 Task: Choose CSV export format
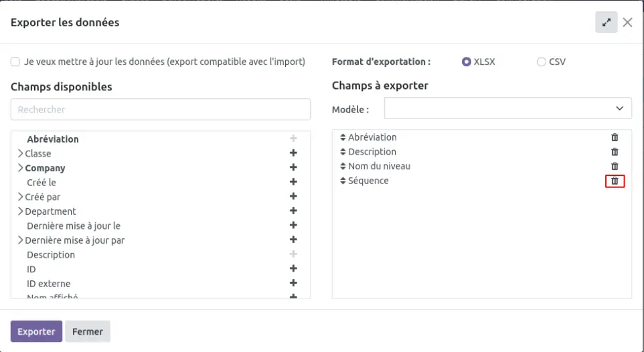[541, 62]
